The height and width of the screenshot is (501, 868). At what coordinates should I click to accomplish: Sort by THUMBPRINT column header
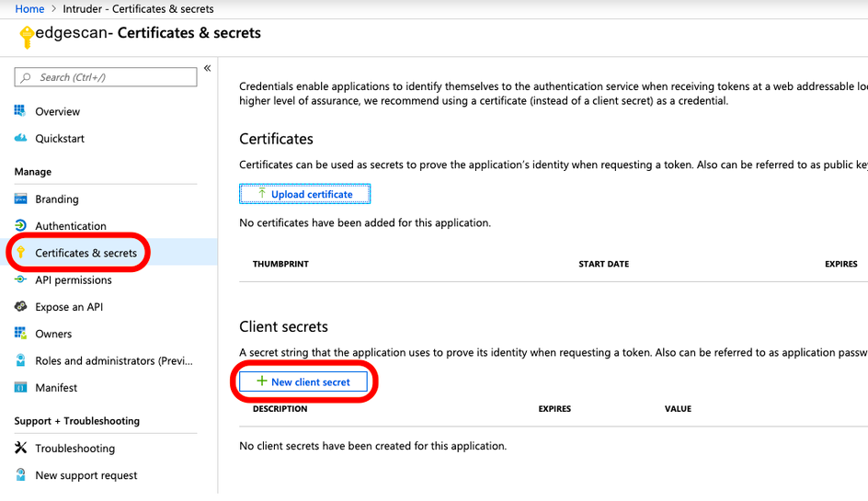click(280, 264)
